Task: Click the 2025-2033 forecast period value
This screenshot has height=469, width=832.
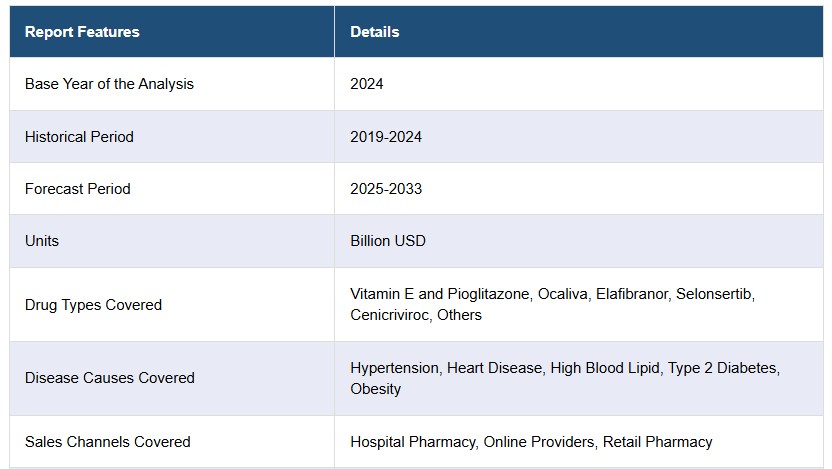Action: pyautogui.click(x=386, y=189)
